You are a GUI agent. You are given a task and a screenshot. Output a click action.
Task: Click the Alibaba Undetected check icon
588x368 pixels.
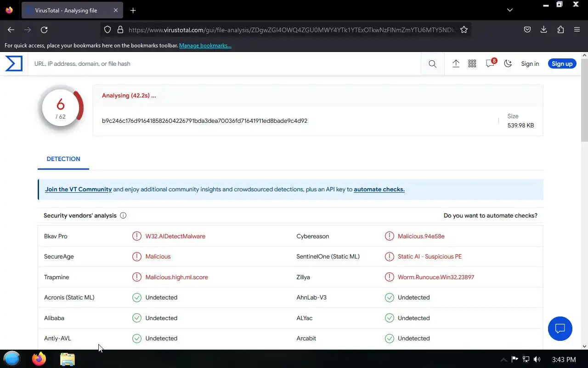[137, 318]
